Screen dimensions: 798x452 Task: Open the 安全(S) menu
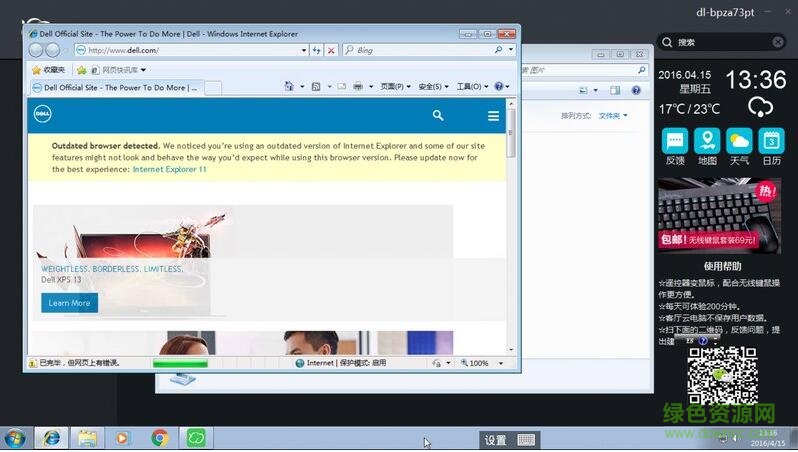tap(434, 87)
